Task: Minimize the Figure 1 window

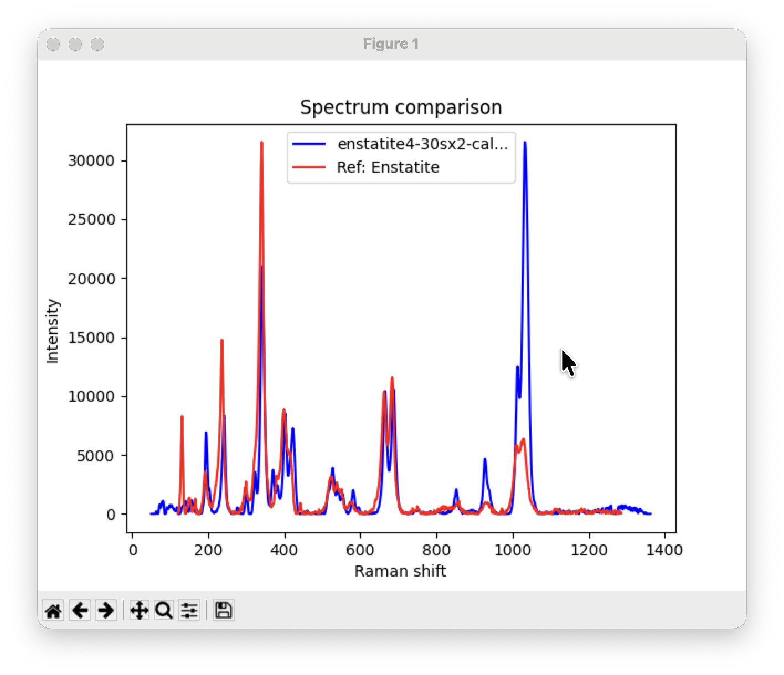Action: (75, 44)
